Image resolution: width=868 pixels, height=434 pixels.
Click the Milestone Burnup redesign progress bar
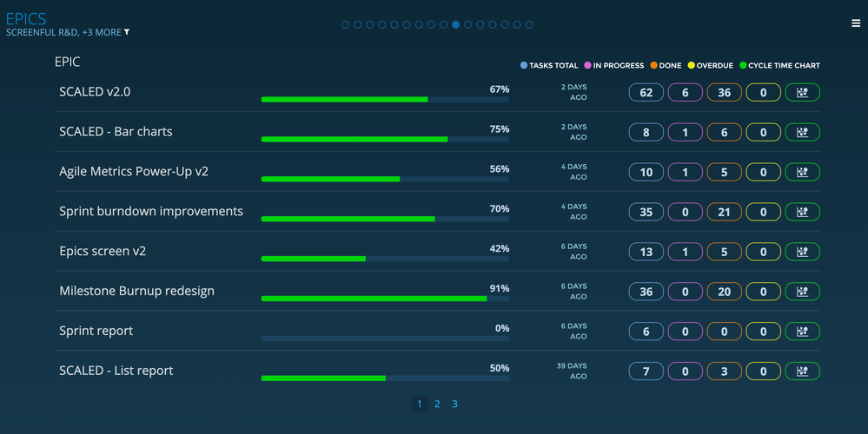coord(385,299)
